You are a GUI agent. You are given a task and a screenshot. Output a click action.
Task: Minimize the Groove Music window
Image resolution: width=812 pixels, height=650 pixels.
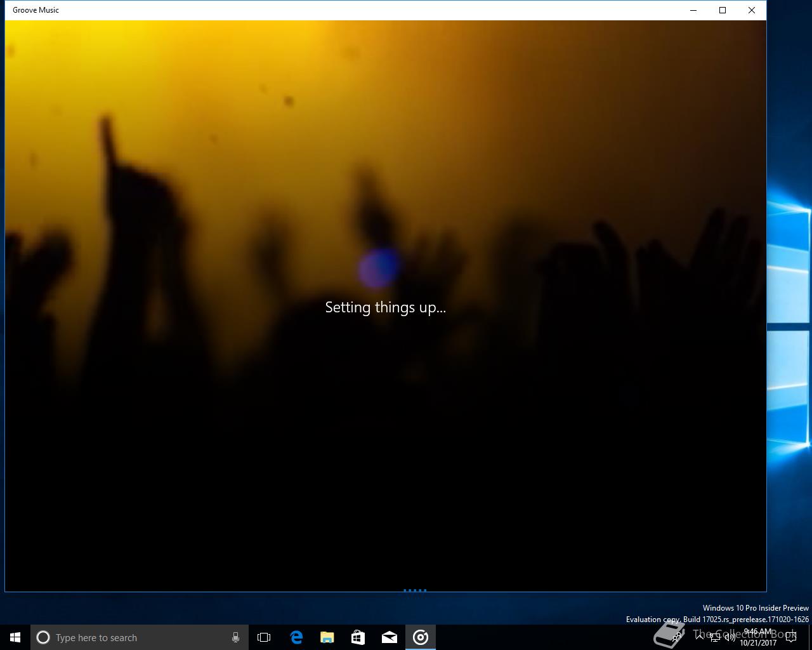pos(693,10)
